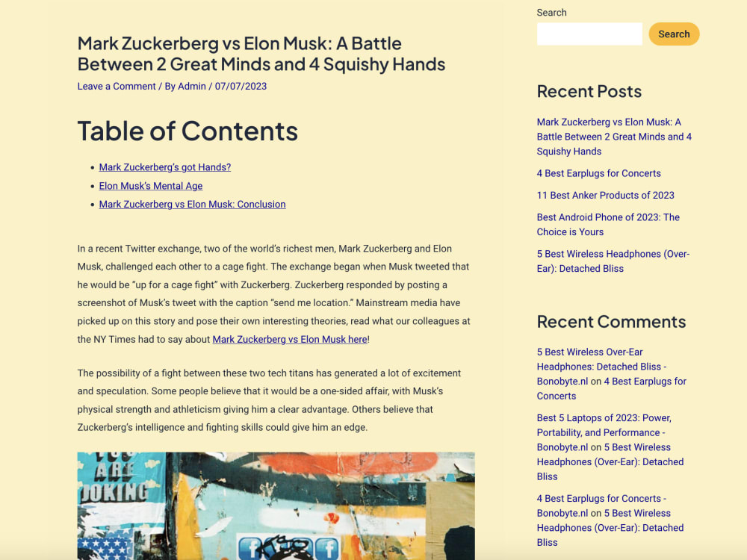This screenshot has width=747, height=560.
Task: Open last comment author 4 Best Earplugs for Concerts - Bonobyte.nl
Action: pos(601,505)
